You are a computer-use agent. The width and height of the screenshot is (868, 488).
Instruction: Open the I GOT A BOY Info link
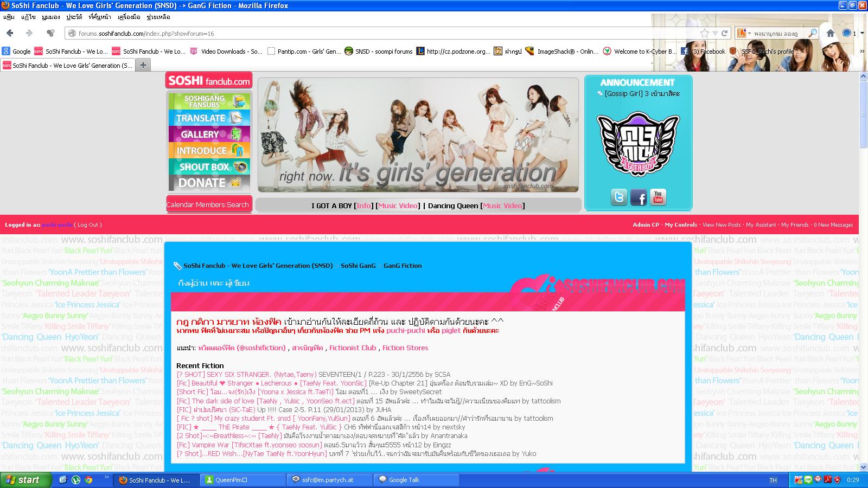(x=364, y=206)
